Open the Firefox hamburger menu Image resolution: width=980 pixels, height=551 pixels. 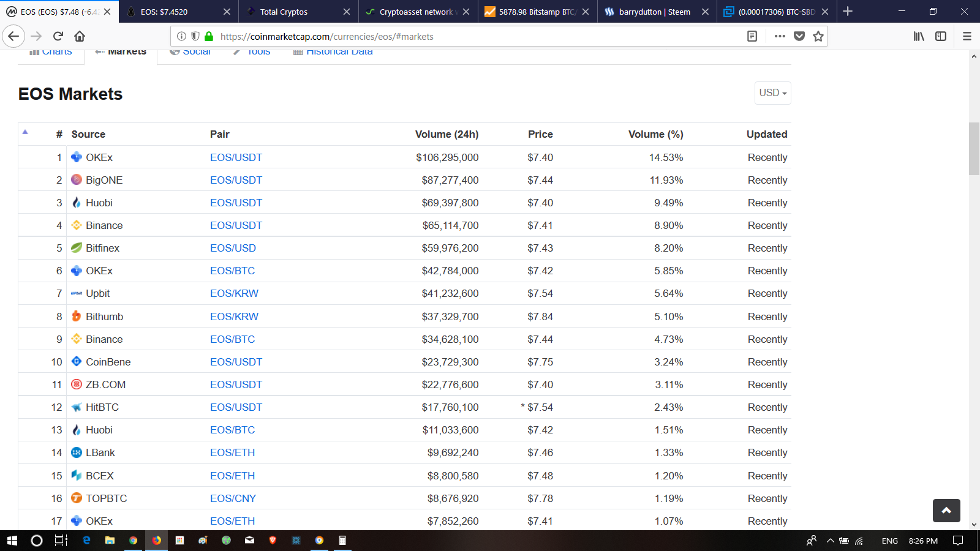pyautogui.click(x=967, y=36)
